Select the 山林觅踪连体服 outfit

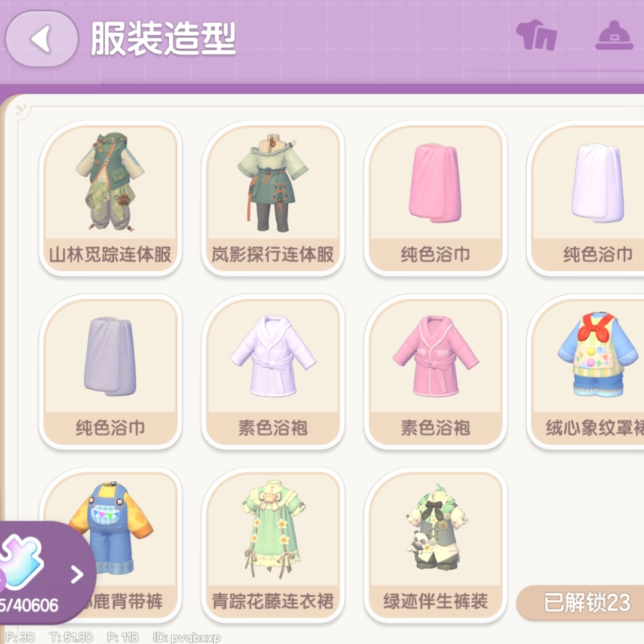(111, 199)
